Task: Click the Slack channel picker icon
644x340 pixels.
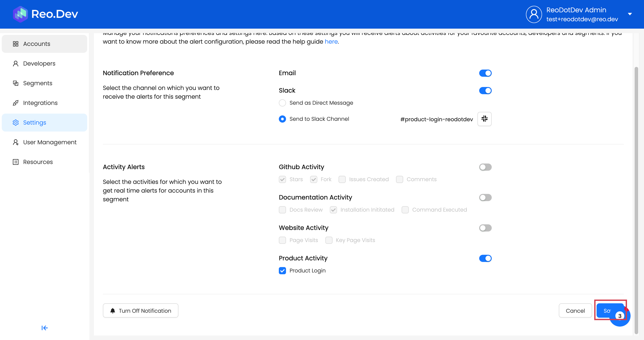Action: (484, 119)
